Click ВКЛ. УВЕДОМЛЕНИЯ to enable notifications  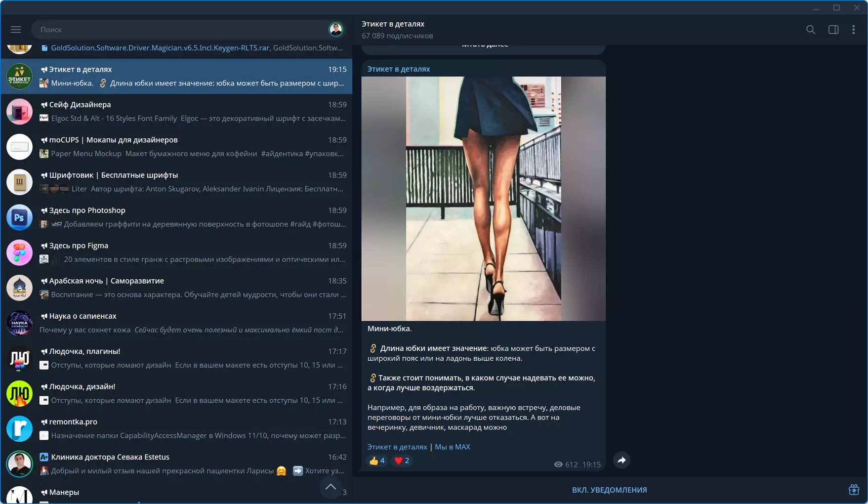(609, 490)
